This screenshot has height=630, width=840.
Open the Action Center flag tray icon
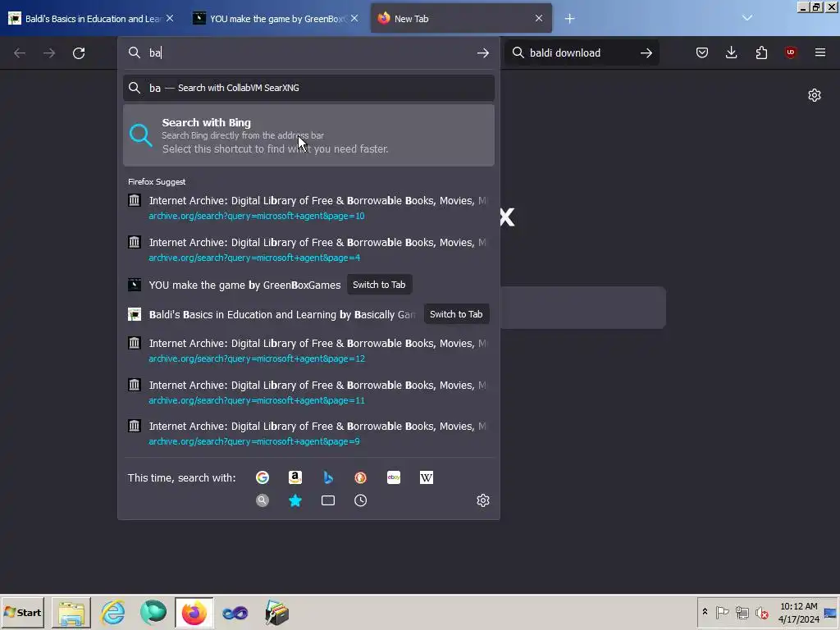point(722,612)
